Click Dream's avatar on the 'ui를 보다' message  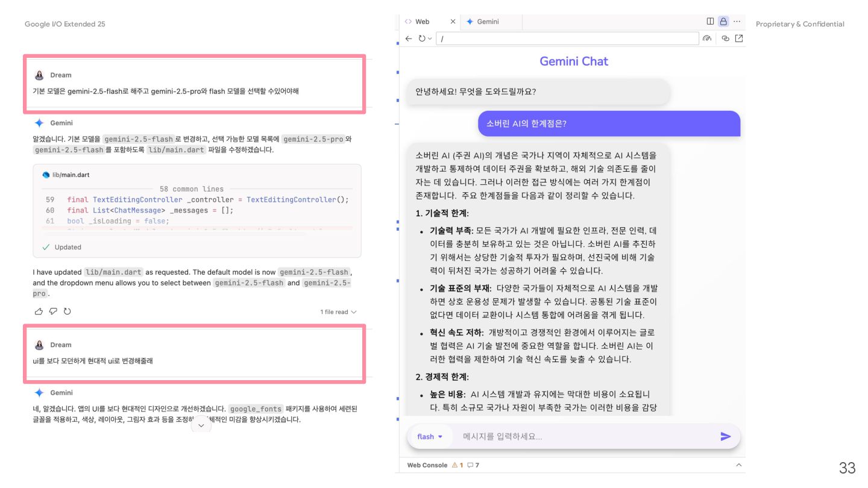(39, 345)
